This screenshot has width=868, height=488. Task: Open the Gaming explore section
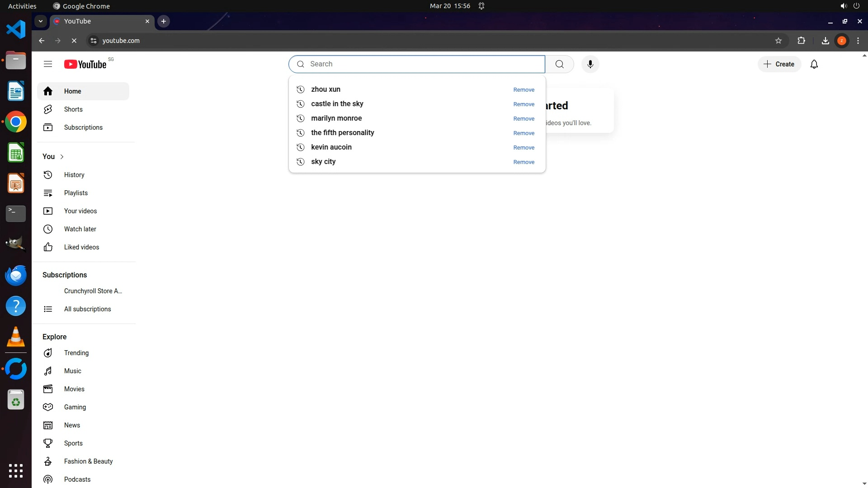tap(75, 407)
